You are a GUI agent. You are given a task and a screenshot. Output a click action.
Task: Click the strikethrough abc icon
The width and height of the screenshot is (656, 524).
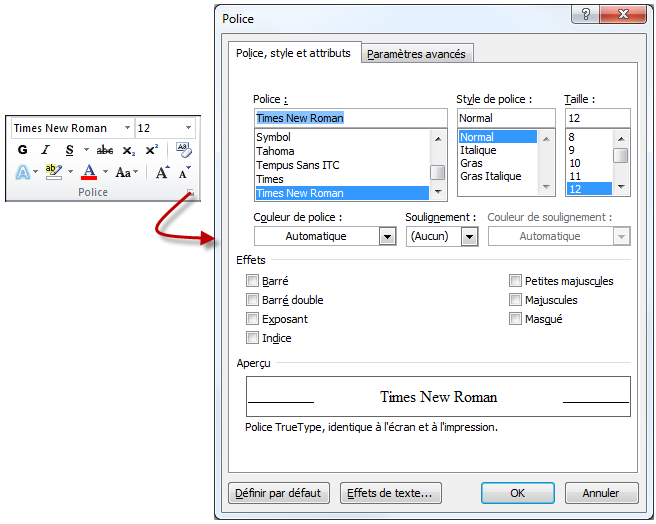tap(105, 150)
